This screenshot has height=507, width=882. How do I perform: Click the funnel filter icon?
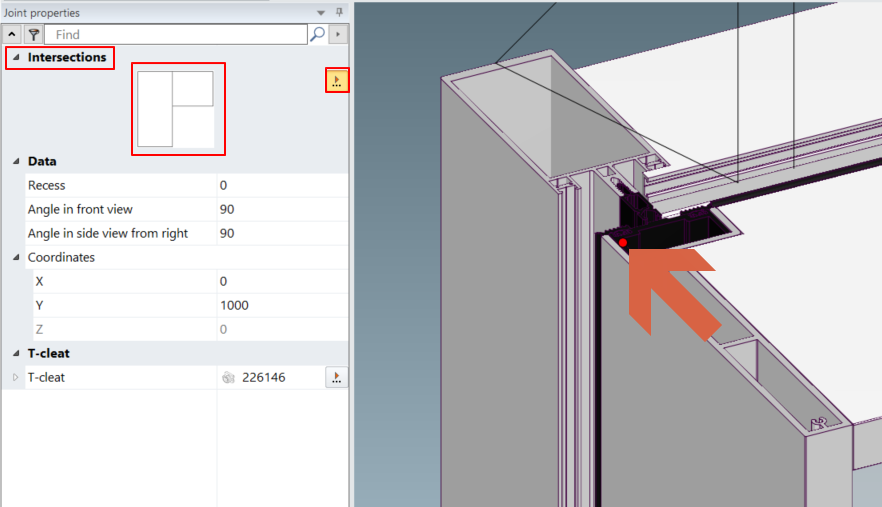click(32, 34)
